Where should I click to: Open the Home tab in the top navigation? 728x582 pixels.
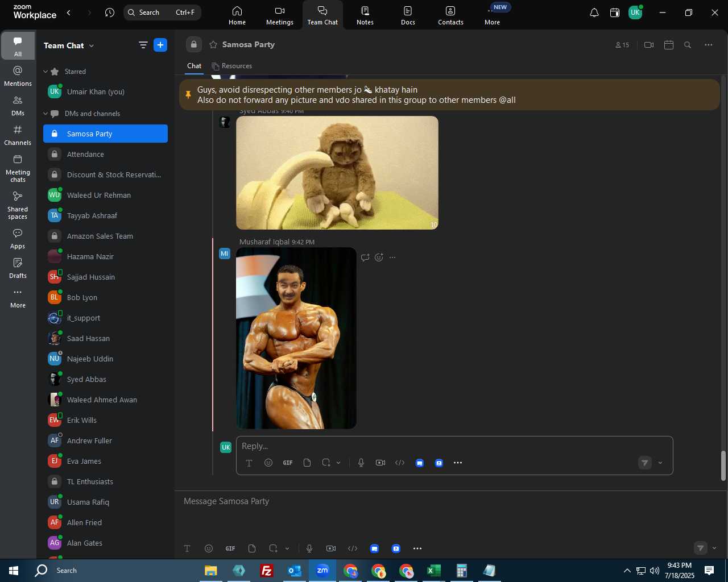point(237,15)
